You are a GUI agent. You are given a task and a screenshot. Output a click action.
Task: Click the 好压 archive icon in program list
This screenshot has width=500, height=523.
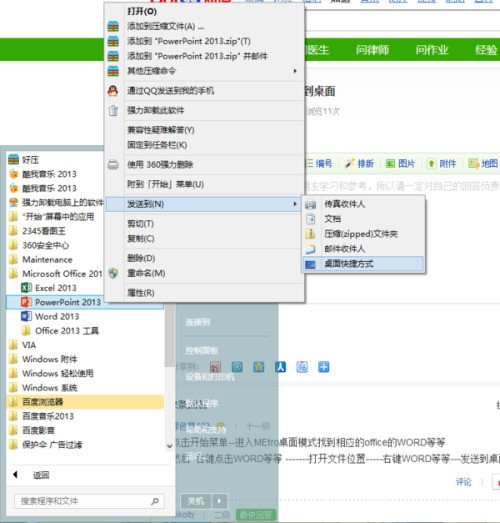point(14,159)
